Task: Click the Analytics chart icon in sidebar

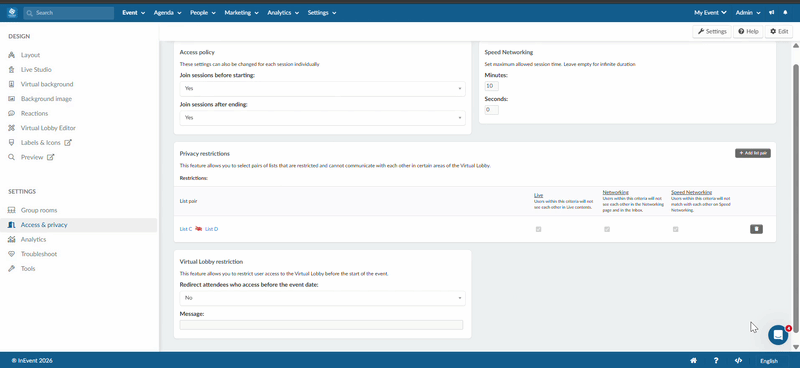Action: coord(12,239)
